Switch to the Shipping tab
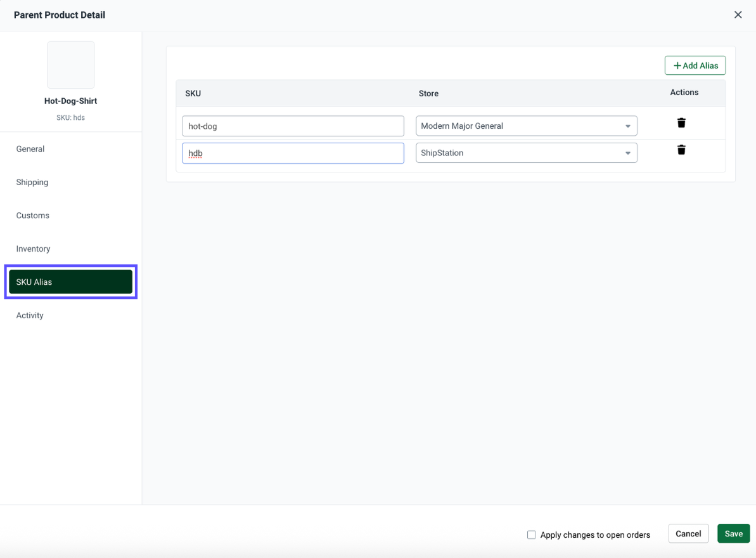 [x=70, y=183]
